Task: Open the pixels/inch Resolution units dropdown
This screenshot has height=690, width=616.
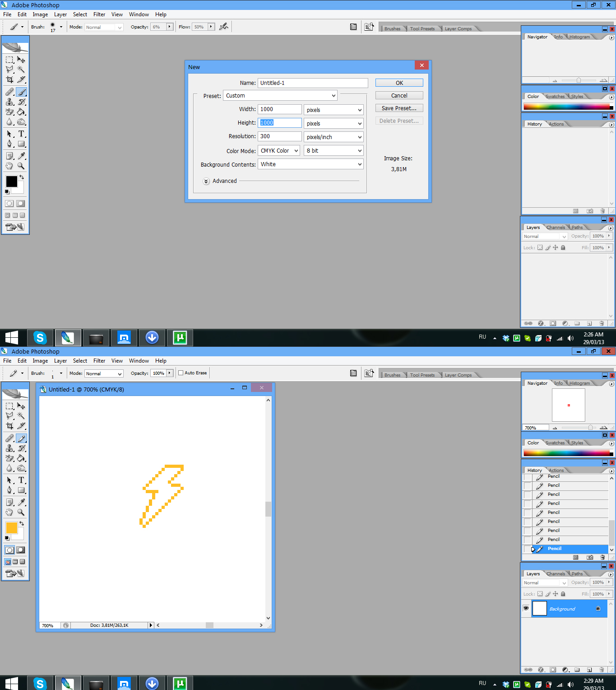Action: tap(333, 137)
